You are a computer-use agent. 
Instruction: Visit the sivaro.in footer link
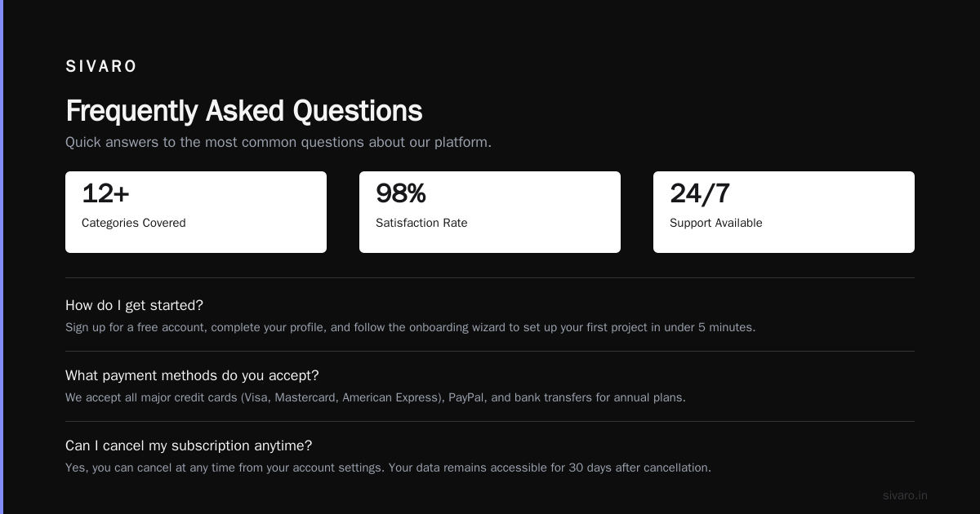coord(905,495)
